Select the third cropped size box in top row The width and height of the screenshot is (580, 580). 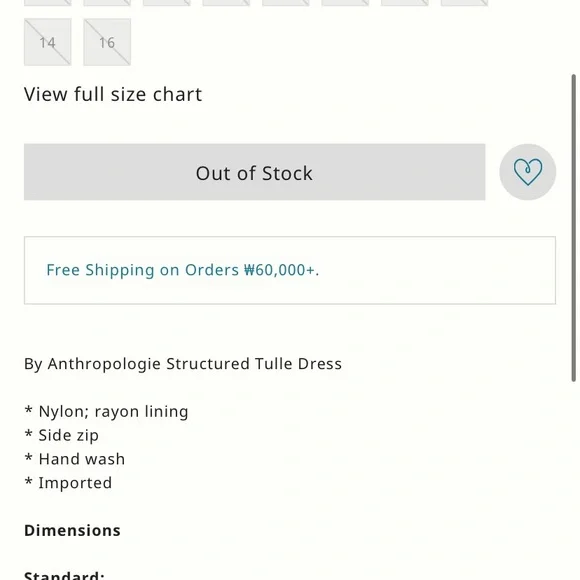[167, 3]
